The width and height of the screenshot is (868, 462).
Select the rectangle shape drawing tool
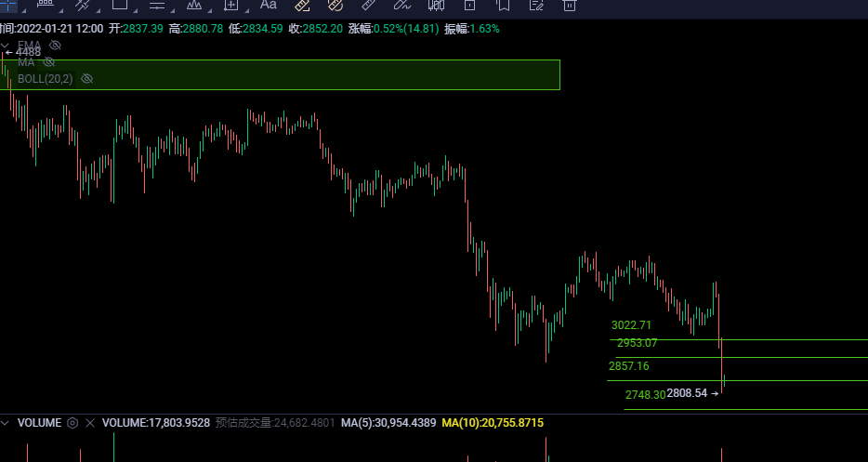click(x=120, y=5)
